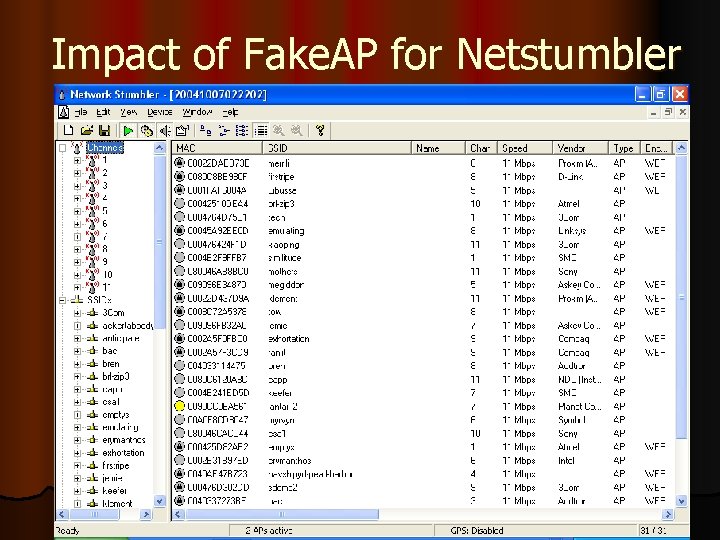Click the APs active status text
The image size is (720, 540).
pyautogui.click(x=269, y=530)
